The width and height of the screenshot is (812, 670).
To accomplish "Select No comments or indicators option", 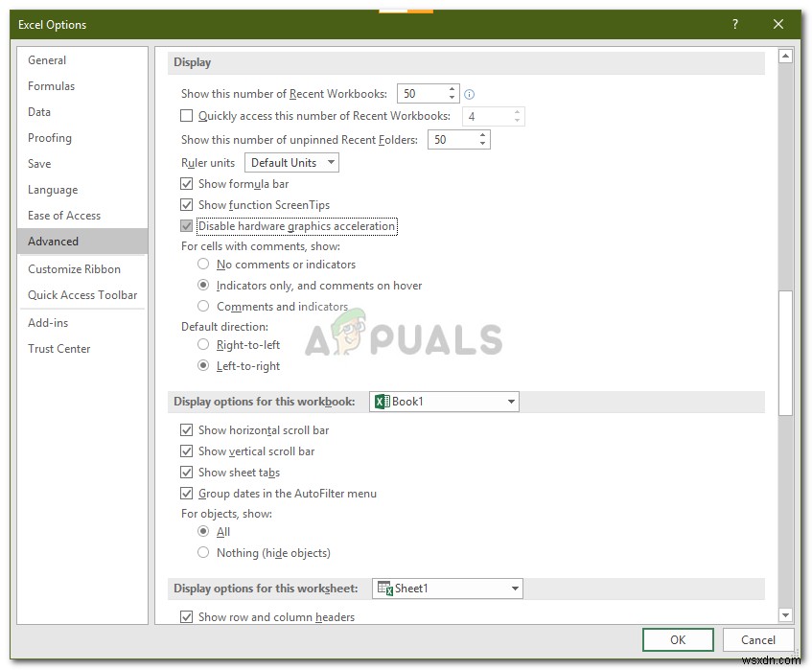I will point(203,264).
